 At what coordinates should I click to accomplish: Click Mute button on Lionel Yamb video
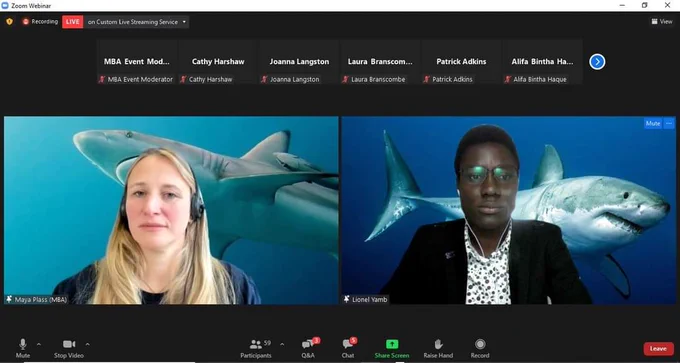(x=653, y=124)
